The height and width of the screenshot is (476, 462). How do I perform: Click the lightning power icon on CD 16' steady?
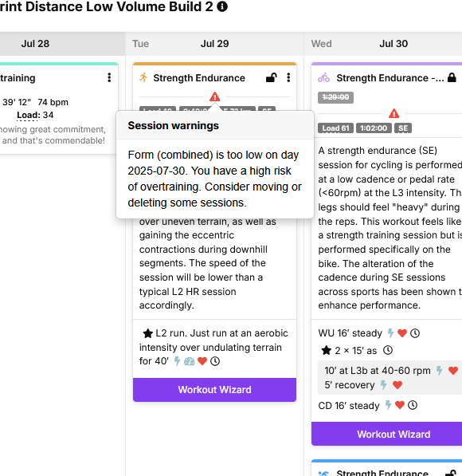coord(388,405)
